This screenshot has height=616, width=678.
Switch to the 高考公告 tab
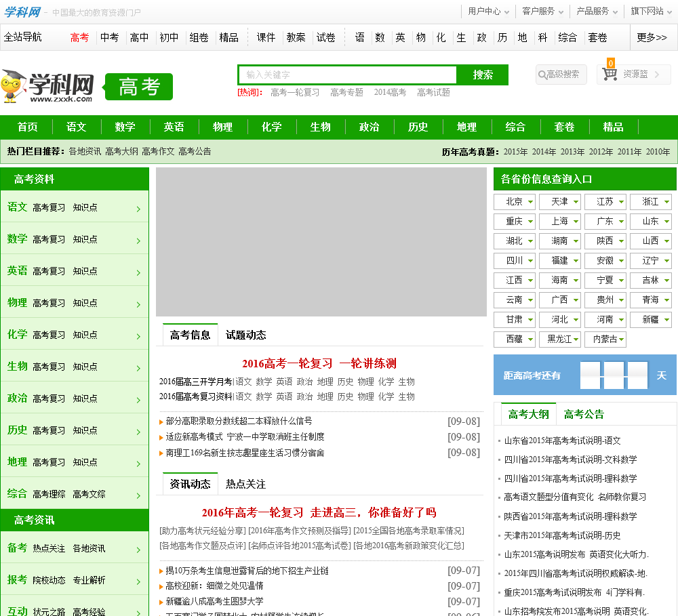(x=584, y=415)
